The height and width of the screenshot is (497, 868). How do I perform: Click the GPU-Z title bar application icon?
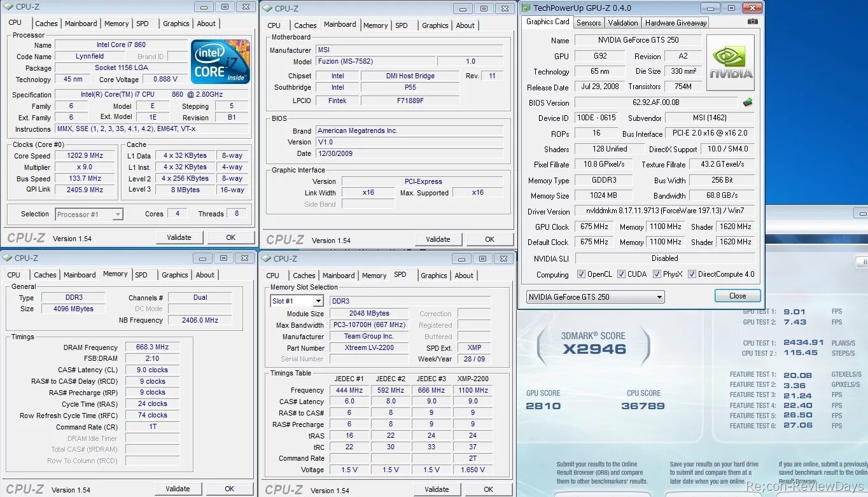pos(526,8)
